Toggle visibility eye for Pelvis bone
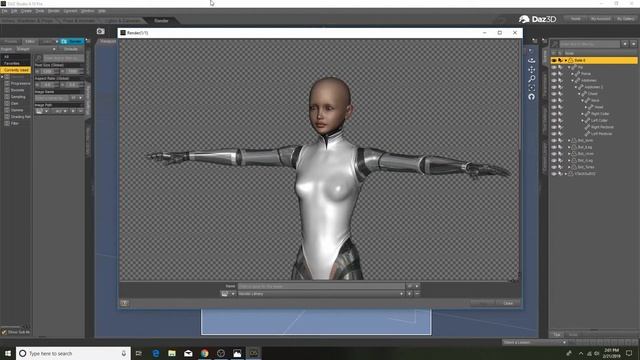 click(554, 74)
